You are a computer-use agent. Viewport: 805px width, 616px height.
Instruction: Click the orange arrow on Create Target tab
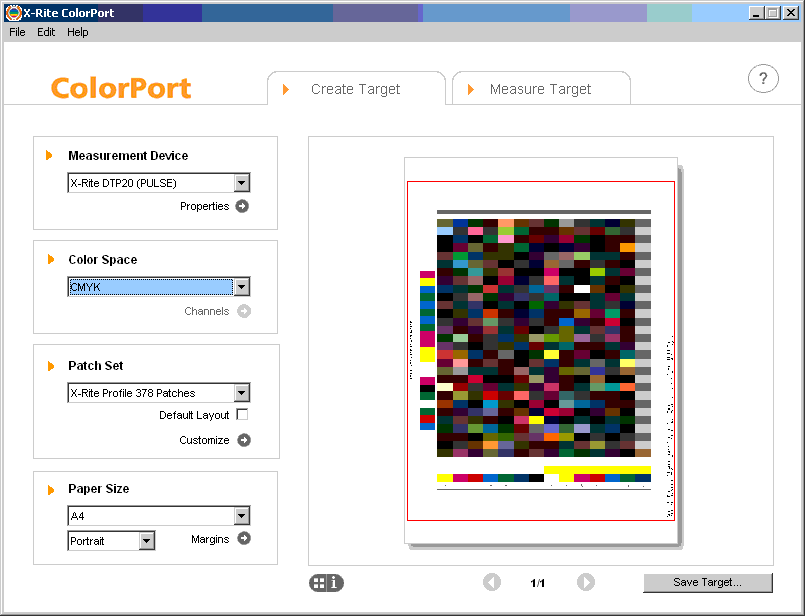pos(286,89)
